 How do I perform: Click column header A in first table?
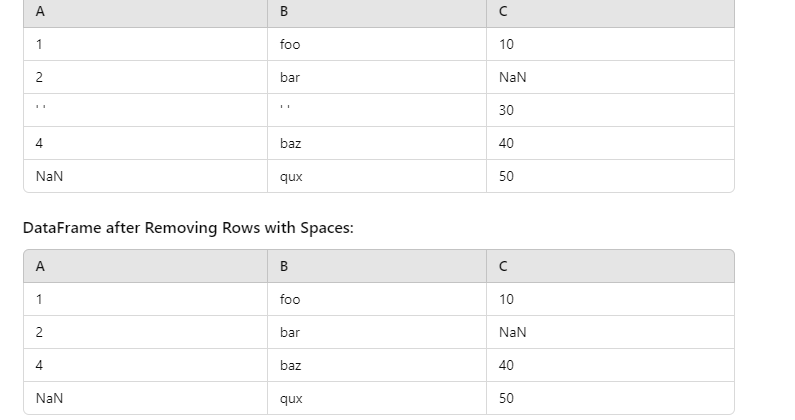click(146, 11)
